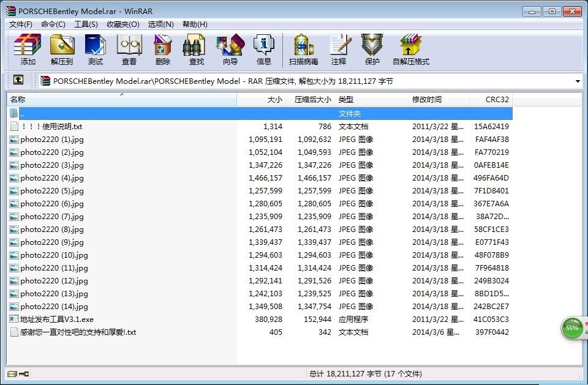The width and height of the screenshot is (588, 385).
Task: Click the key password icon in status bar
Action: click(x=24, y=374)
